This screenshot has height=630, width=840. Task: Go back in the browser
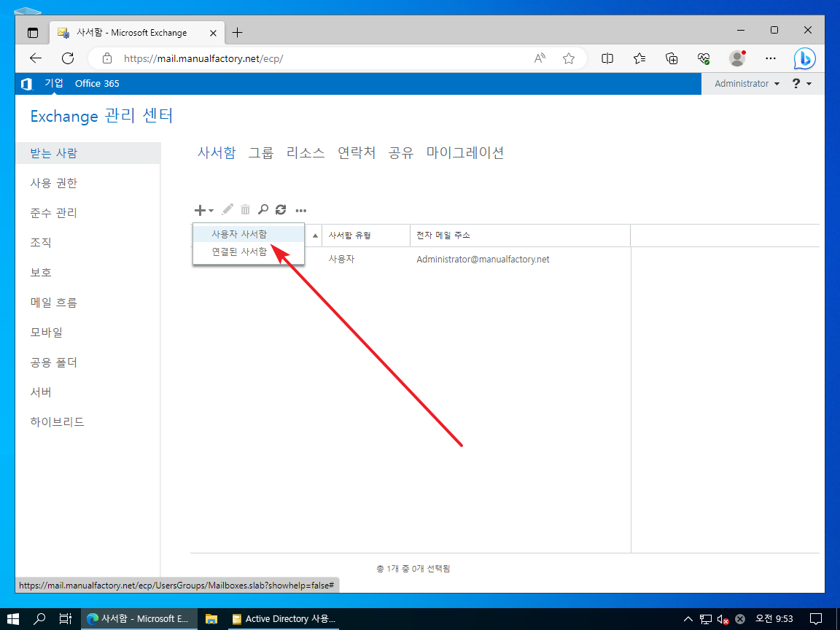coord(36,58)
